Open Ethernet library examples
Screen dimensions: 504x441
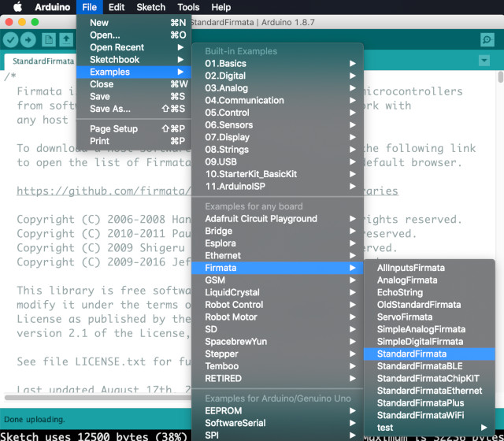click(x=277, y=255)
